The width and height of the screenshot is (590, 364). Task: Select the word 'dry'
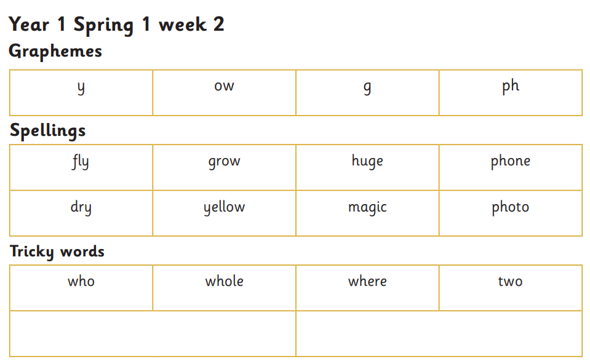81,208
